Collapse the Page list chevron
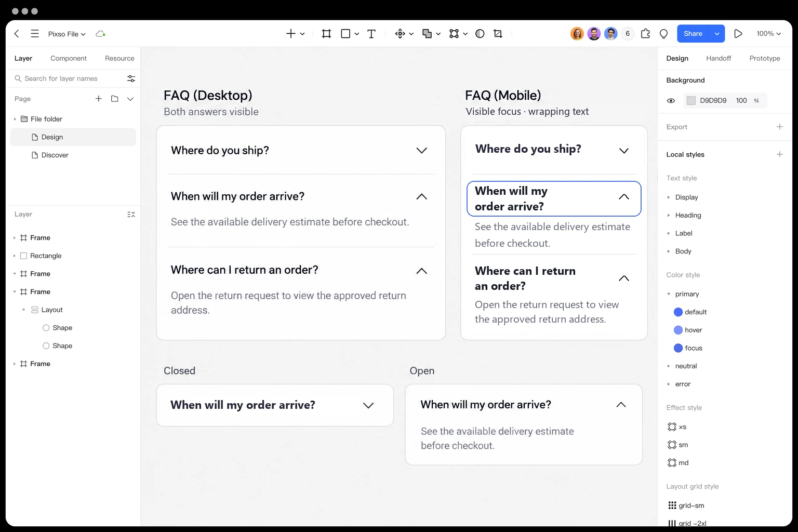The image size is (798, 532). click(x=130, y=99)
